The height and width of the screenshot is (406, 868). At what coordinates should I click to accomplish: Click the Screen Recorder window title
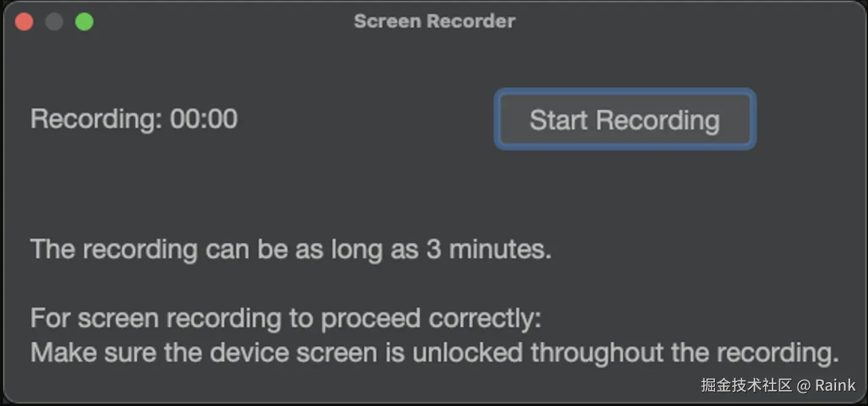434,21
